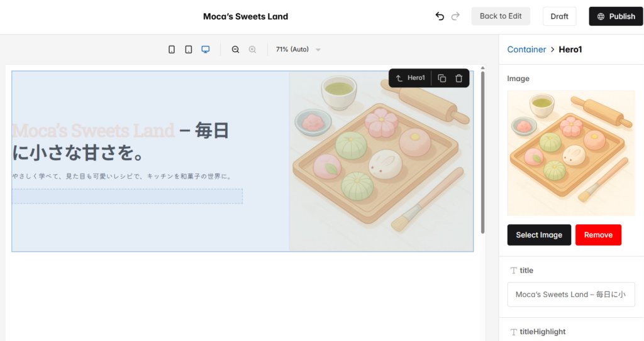Click the title text input field
Image resolution: width=644 pixels, height=341 pixels.
coord(571,295)
